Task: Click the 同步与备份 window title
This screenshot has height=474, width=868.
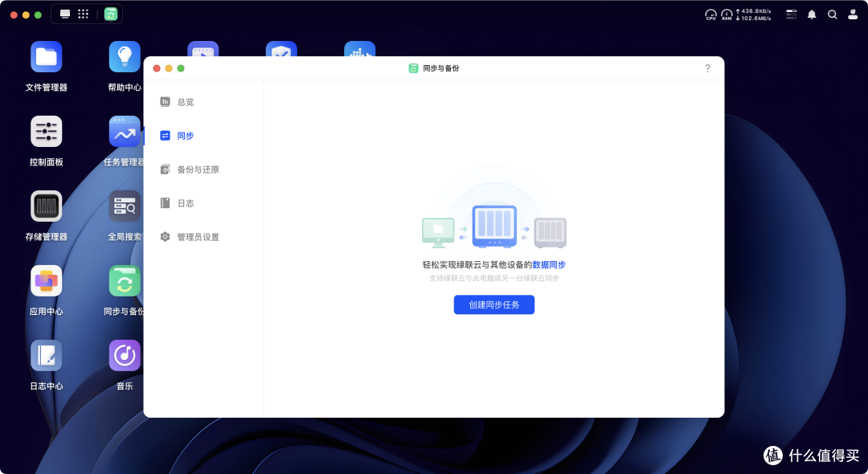Action: pyautogui.click(x=440, y=68)
